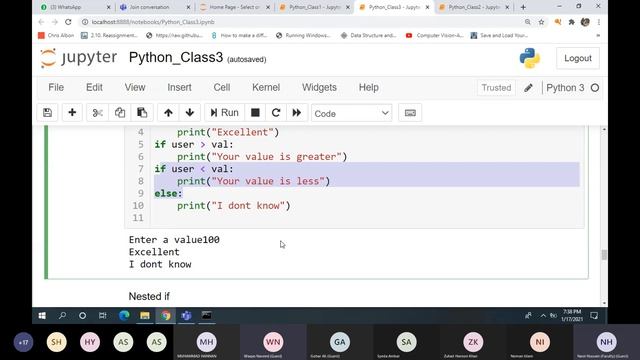The height and width of the screenshot is (360, 640).
Task: Click the Nested if markdown heading
Action: pos(149,296)
